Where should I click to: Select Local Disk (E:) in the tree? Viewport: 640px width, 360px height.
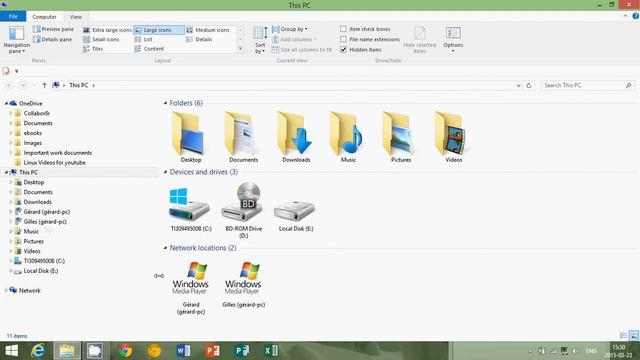point(41,271)
